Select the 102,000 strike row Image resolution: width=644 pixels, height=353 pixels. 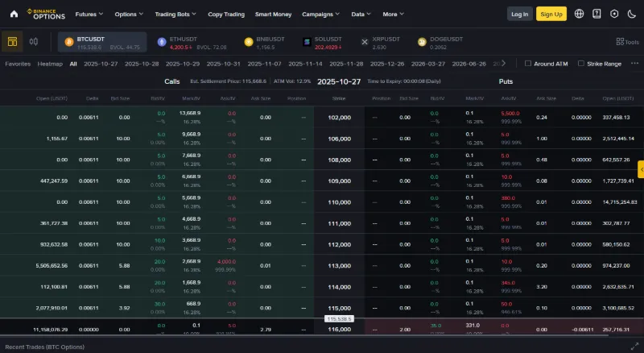coord(322,117)
